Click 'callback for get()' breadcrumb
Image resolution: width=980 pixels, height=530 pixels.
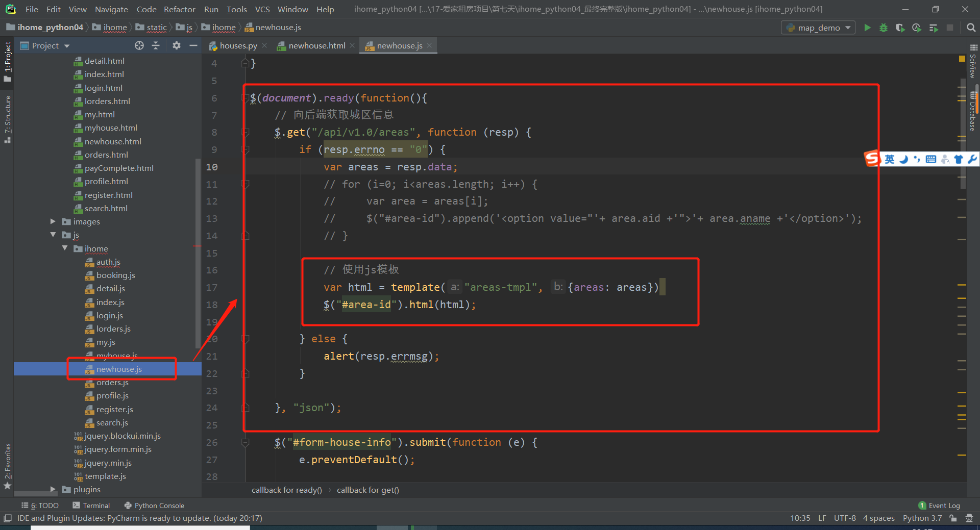click(368, 490)
